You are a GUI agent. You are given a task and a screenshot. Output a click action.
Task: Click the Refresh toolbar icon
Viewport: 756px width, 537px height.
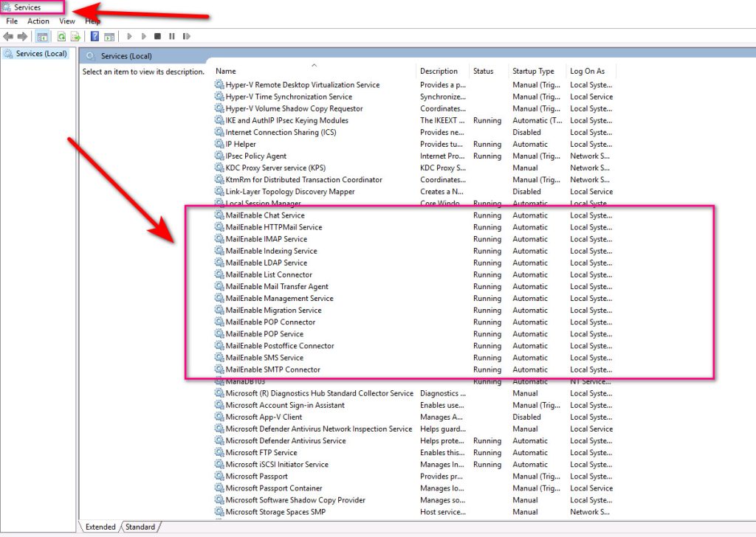click(62, 36)
